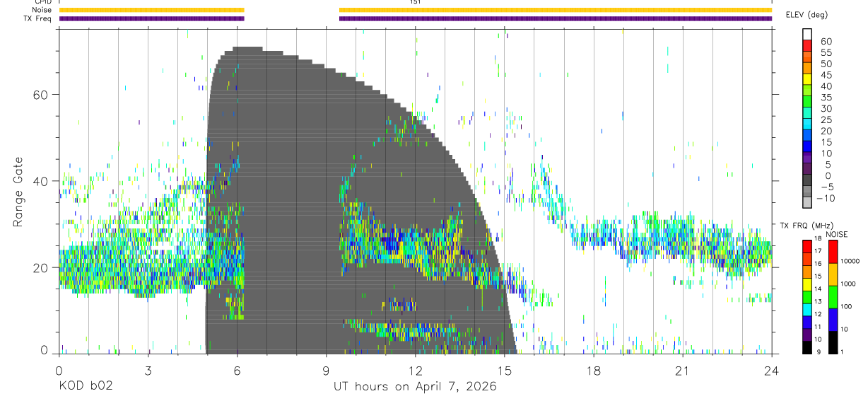Click the green elevation swatch between 30 and 35

tap(807, 102)
